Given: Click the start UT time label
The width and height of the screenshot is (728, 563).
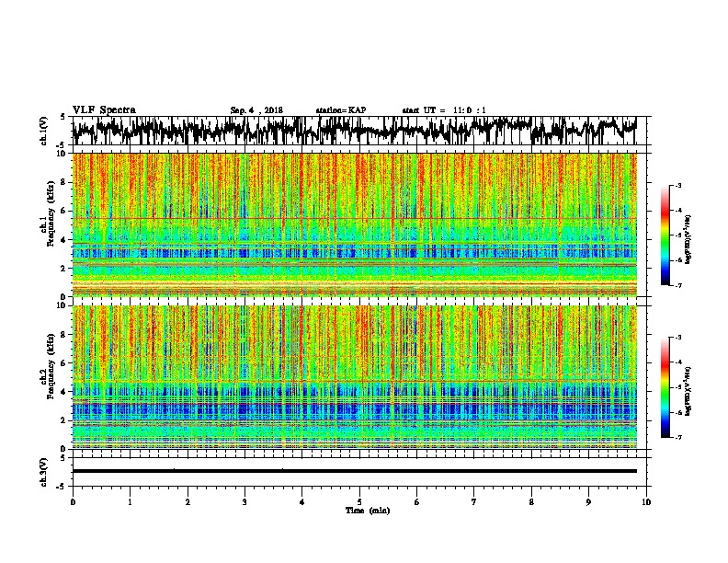Looking at the screenshot, I should 444,110.
